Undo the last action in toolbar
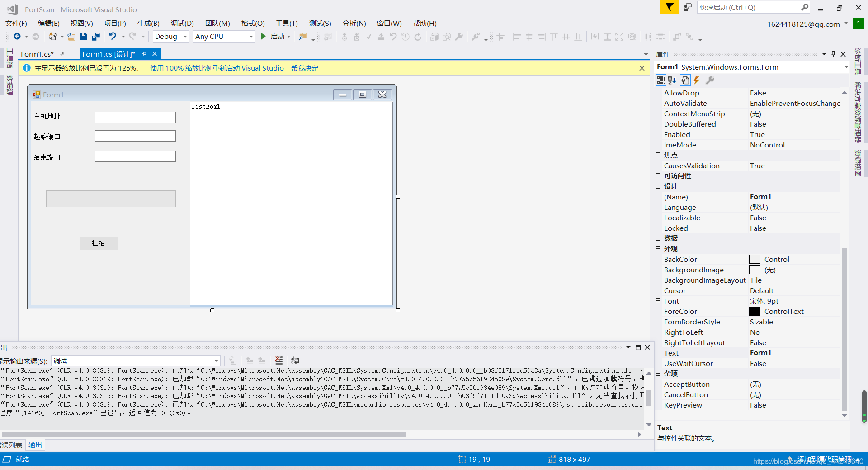Viewport: 868px width, 470px height. (113, 37)
